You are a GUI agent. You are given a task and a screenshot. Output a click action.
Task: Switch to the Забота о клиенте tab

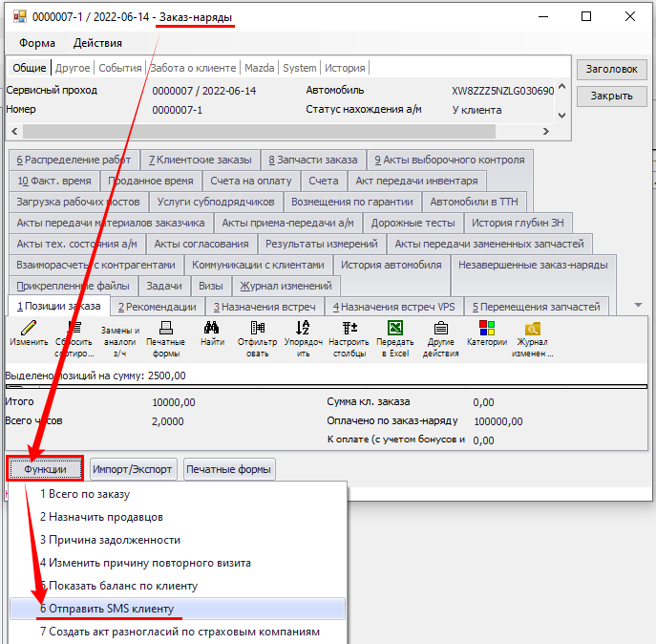click(193, 68)
